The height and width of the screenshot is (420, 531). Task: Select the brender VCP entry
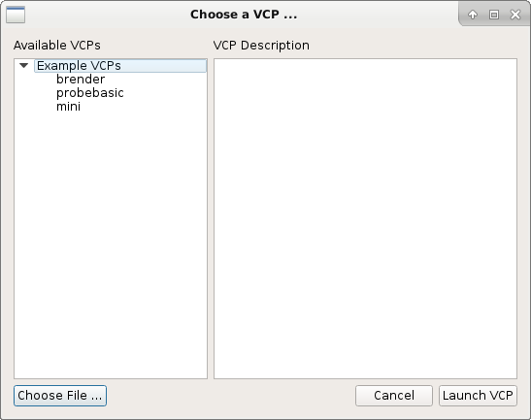81,80
